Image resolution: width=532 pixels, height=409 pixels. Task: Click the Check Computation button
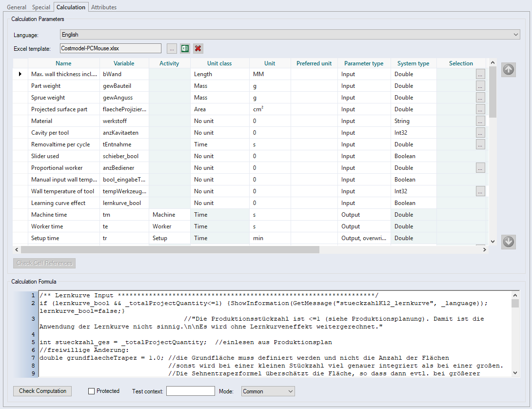pyautogui.click(x=42, y=391)
